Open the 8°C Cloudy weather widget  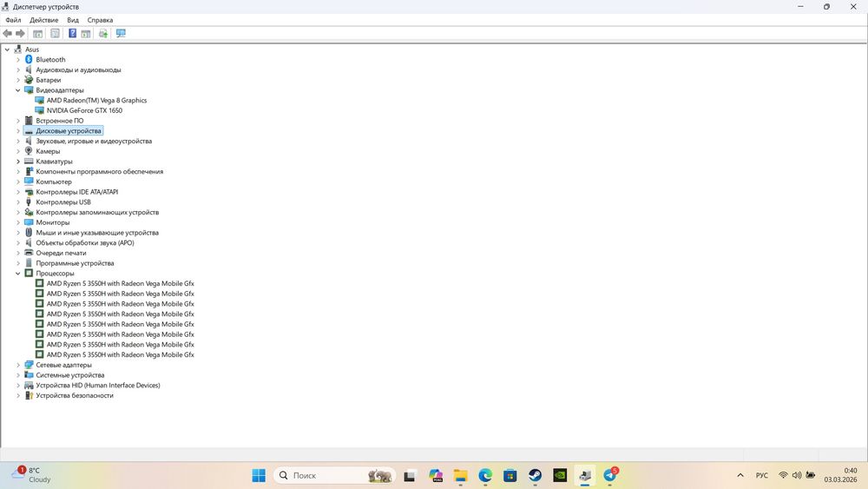click(33, 475)
